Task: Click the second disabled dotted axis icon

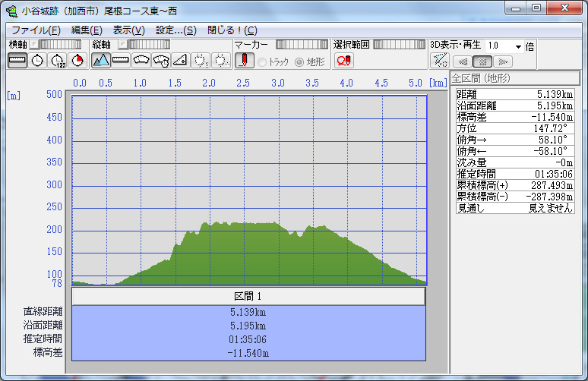Action: click(x=221, y=60)
